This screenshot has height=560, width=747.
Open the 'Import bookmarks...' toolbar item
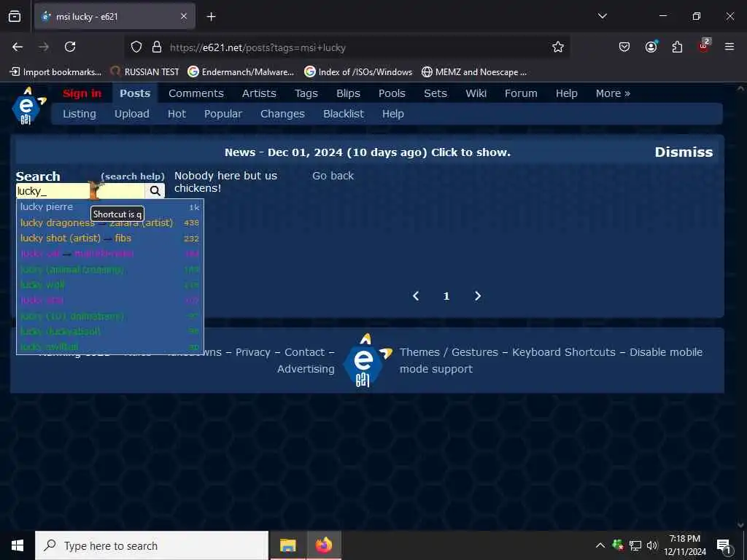click(55, 72)
